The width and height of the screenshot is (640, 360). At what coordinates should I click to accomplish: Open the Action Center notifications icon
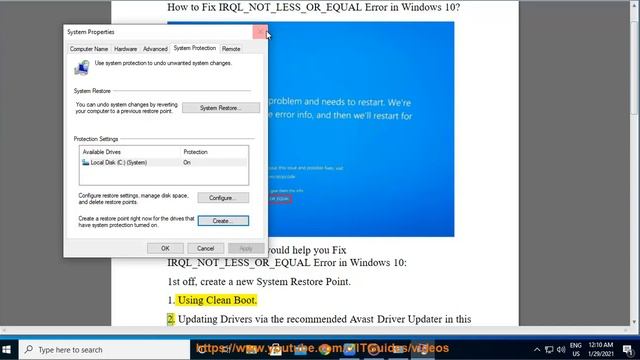628,349
